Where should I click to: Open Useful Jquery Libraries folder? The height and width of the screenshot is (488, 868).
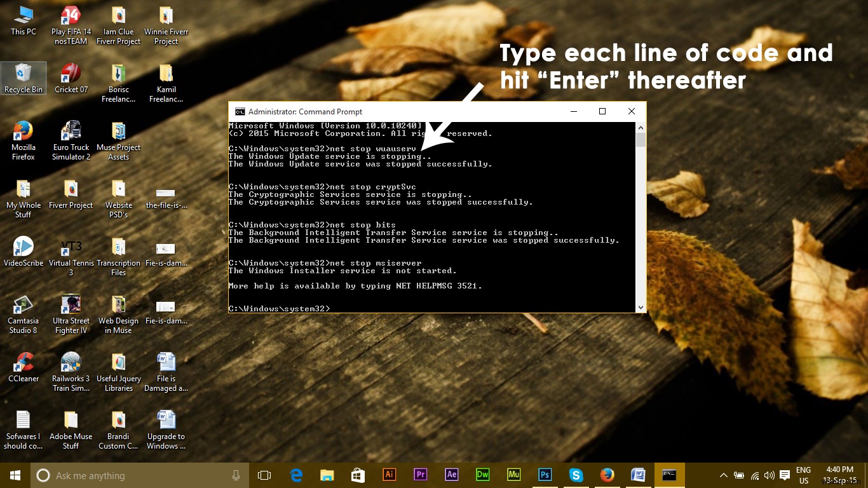pos(118,372)
